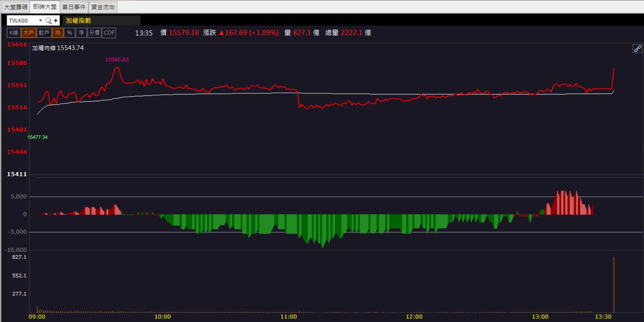Click the total volume 2222.1 億
Viewport: 644px width, 322px height.
356,33
